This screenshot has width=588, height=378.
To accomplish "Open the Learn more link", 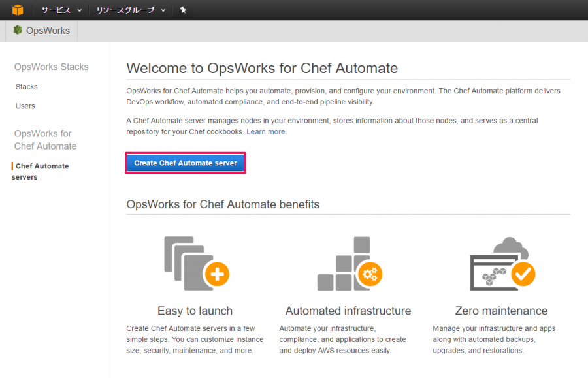I will point(265,131).
